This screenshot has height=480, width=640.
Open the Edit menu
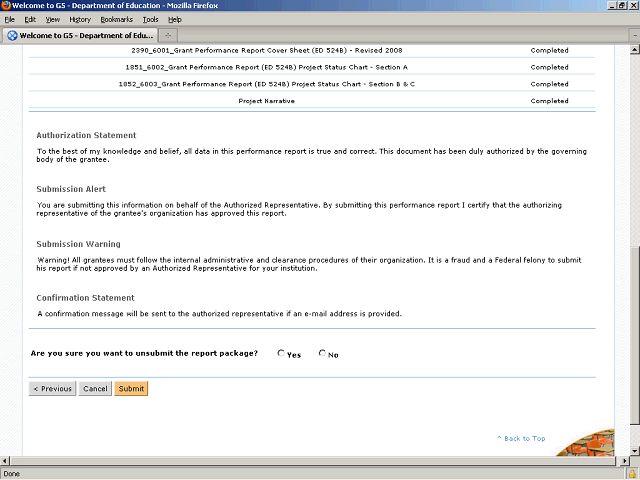(30, 20)
